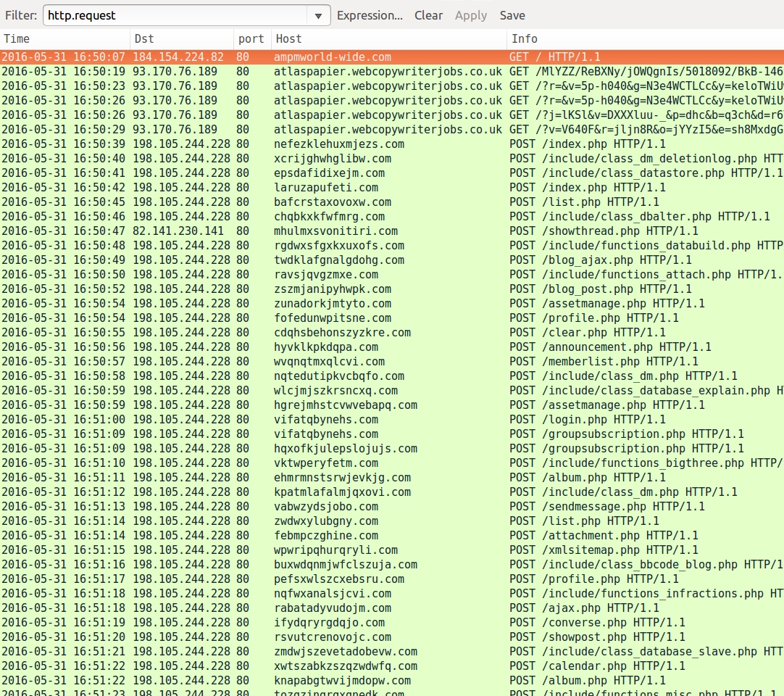
Task: Select the hqxofkjulepslojujs.com /groupsubscription.php row
Action: 345,448
